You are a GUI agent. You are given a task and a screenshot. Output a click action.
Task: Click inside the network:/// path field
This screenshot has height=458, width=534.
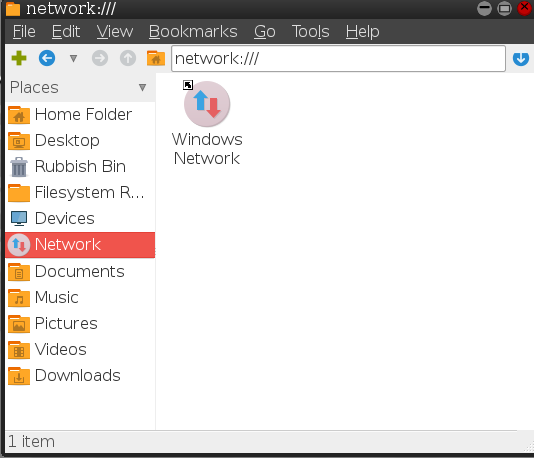[x=338, y=59]
